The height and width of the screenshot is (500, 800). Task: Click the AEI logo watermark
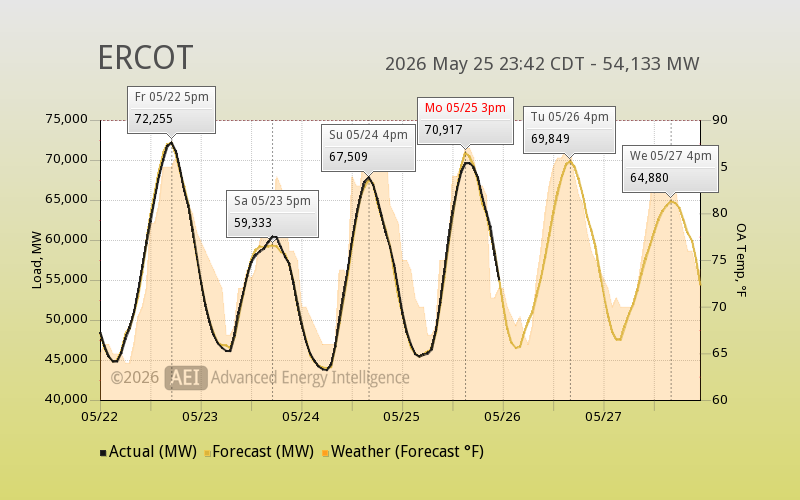pos(186,378)
